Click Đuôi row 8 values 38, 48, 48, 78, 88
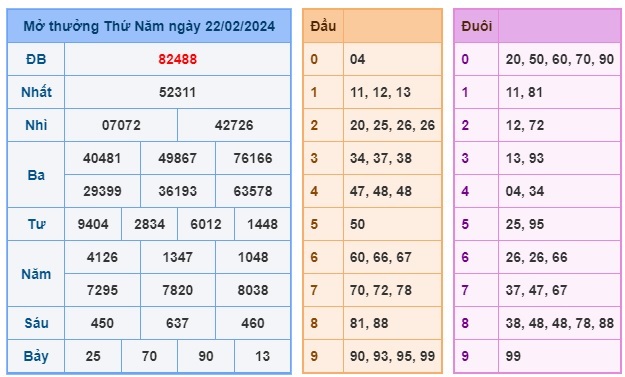This screenshot has width=625, height=377. (560, 323)
